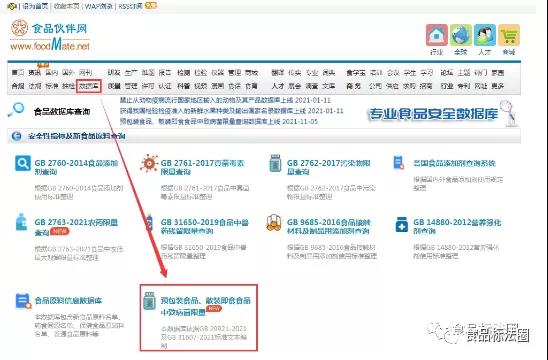This screenshot has height=360, width=548.
Task: Click the icon beside GB 9685-2016
Action: pyautogui.click(x=274, y=223)
